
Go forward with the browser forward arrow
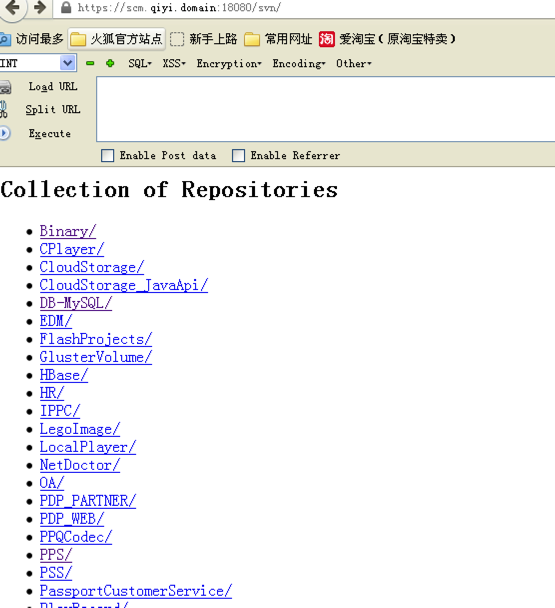click(40, 7)
